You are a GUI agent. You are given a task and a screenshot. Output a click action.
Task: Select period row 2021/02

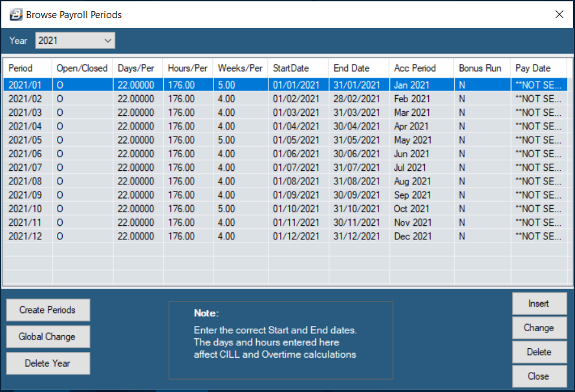coord(285,98)
